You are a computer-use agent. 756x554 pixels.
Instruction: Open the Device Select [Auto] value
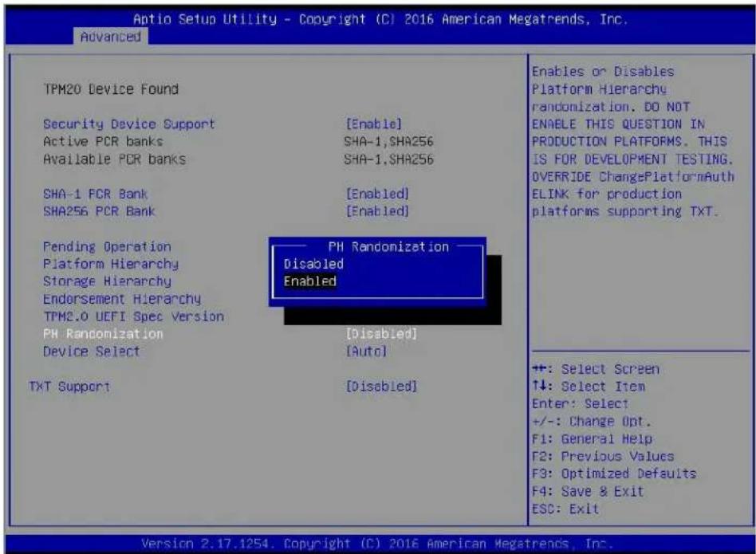tap(366, 352)
